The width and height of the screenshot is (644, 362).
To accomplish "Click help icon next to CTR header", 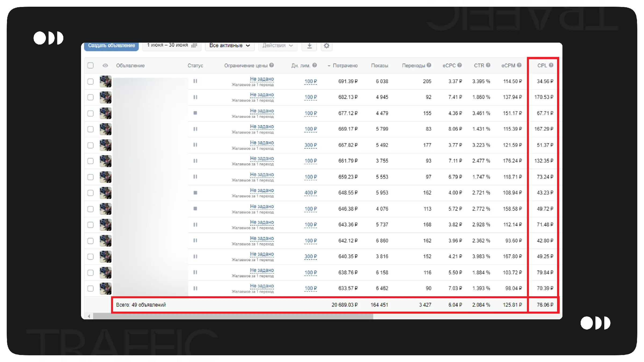I will 488,65.
